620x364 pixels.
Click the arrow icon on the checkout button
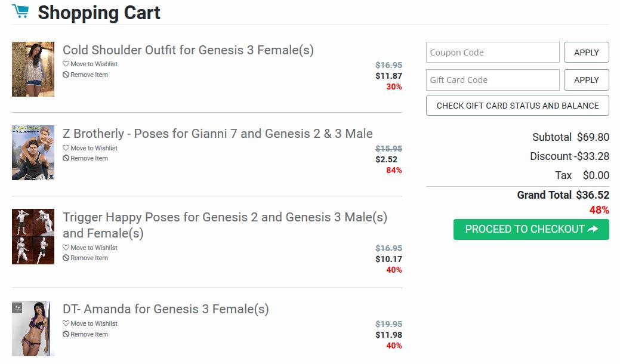pyautogui.click(x=594, y=229)
